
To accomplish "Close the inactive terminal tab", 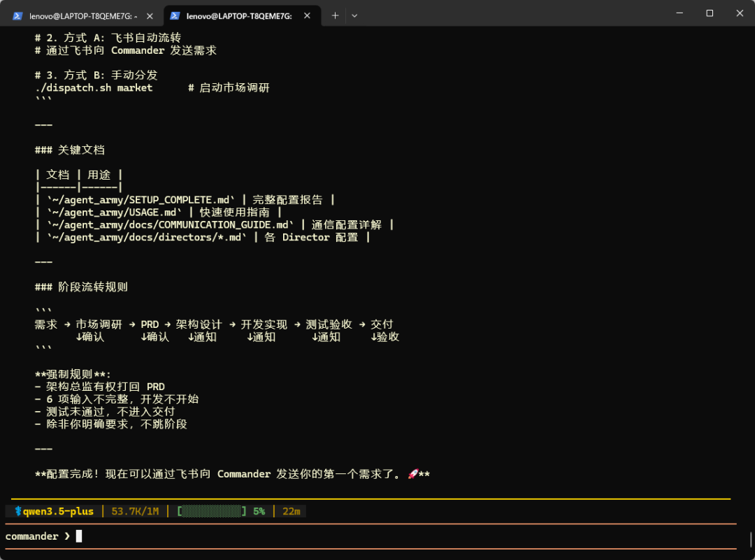I will 148,15.
